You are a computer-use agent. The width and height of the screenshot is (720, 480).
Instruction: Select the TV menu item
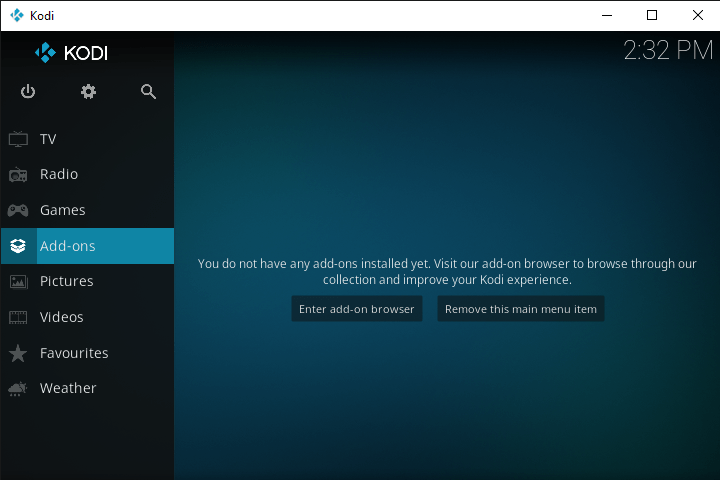pyautogui.click(x=87, y=139)
